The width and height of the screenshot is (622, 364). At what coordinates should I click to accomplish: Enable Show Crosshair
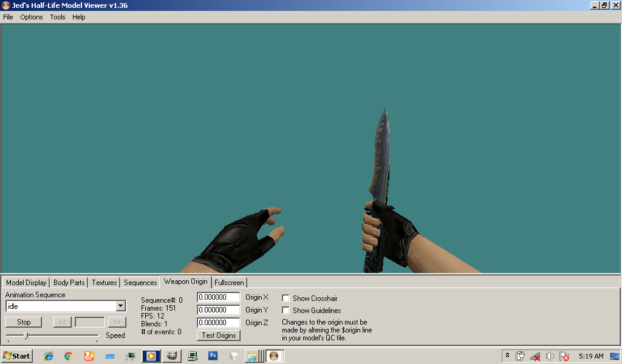285,298
